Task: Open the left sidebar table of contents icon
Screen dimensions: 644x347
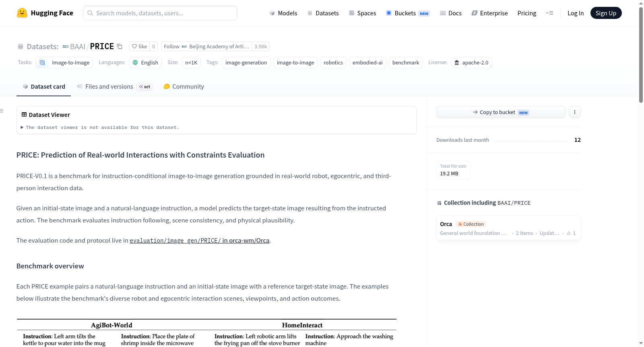Action: [2, 111]
